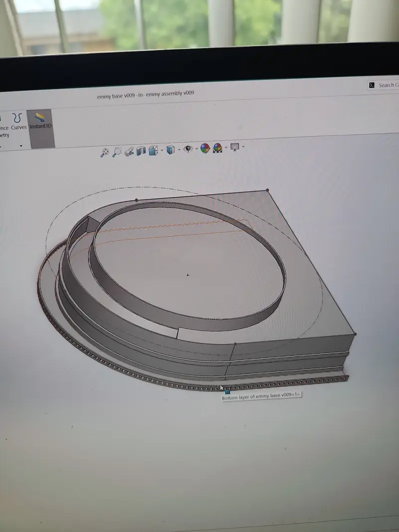The image size is (399, 532).
Task: Open the Edit Appearance color ball
Action: (205, 148)
